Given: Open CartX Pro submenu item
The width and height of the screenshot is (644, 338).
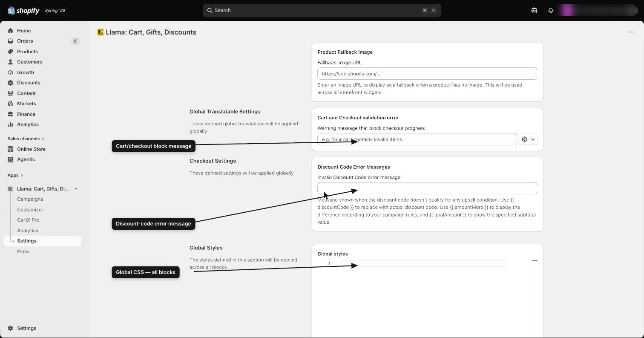Looking at the screenshot, I should click(x=28, y=220).
